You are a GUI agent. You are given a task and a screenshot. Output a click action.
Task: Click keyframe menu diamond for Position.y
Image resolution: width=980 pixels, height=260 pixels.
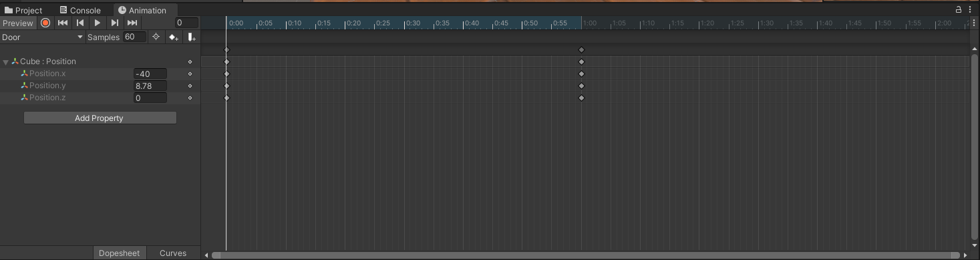tap(190, 86)
